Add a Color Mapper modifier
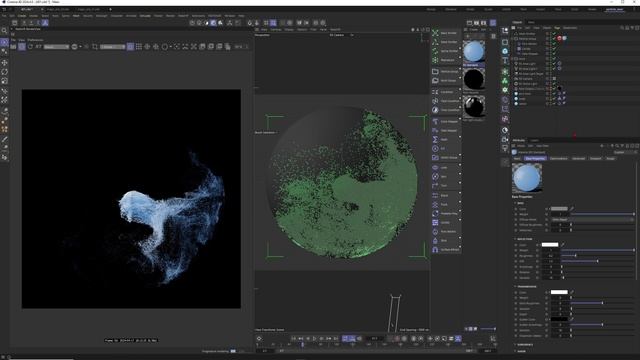640x360 pixels. (445, 122)
